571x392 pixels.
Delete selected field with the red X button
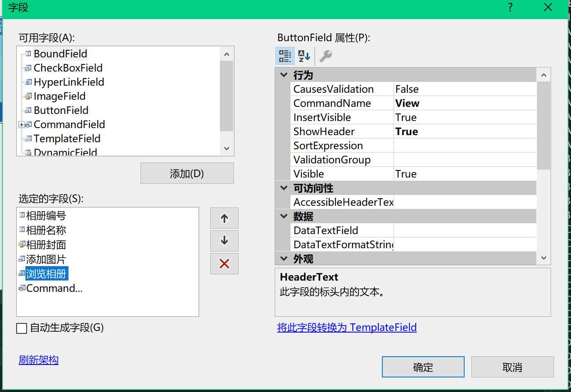pyautogui.click(x=224, y=264)
